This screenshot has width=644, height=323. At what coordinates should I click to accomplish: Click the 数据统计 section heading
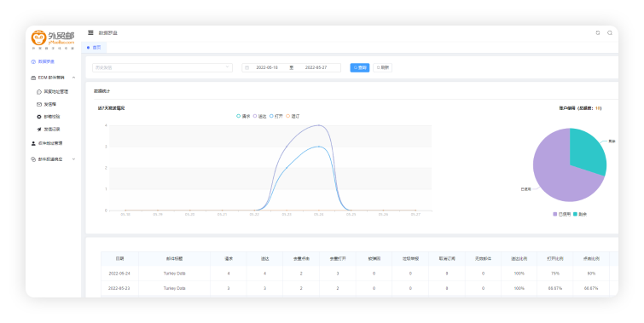(102, 91)
